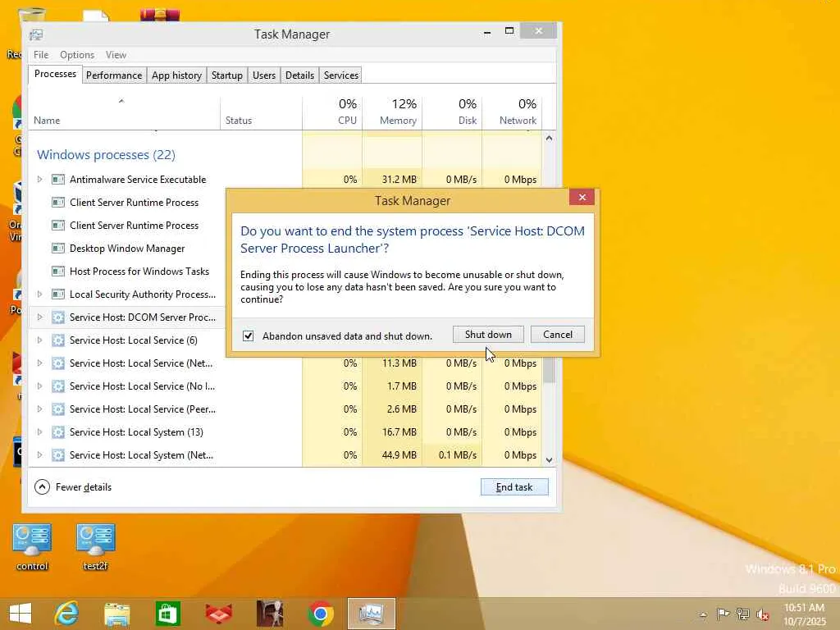
Task: Click Local Security Authority Process icon
Action: 58,294
